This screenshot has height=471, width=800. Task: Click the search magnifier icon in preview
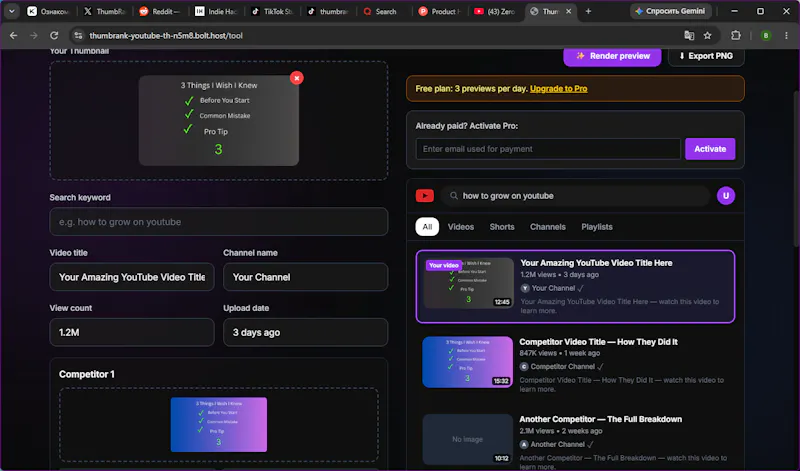454,196
